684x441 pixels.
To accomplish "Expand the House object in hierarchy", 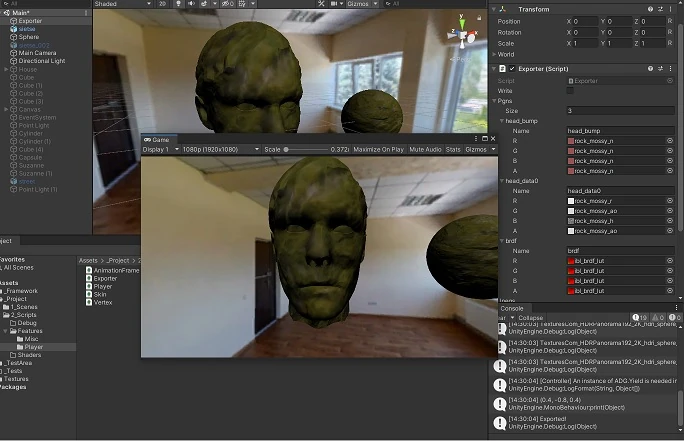I will point(5,70).
